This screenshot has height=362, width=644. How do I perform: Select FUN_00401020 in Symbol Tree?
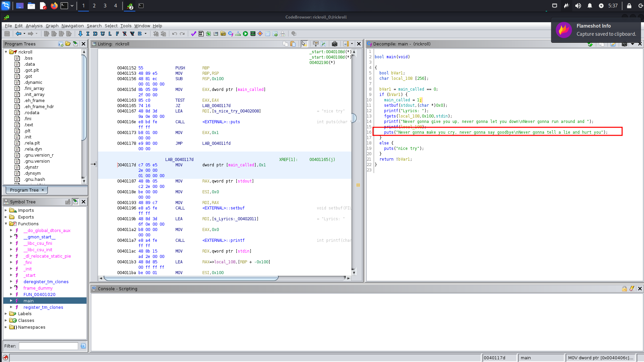pyautogui.click(x=39, y=294)
